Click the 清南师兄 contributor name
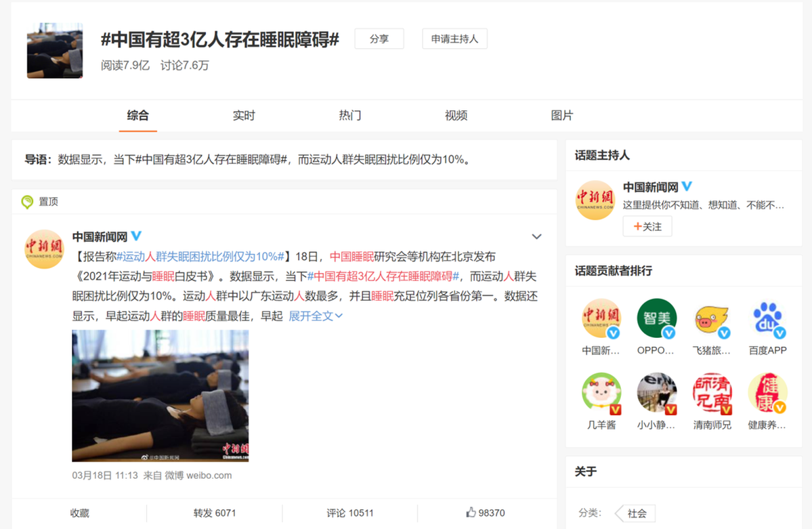This screenshot has height=529, width=812. 712,425
